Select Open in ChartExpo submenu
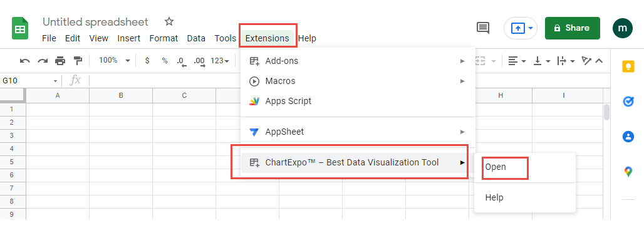This screenshot has height=235, width=644. [496, 167]
